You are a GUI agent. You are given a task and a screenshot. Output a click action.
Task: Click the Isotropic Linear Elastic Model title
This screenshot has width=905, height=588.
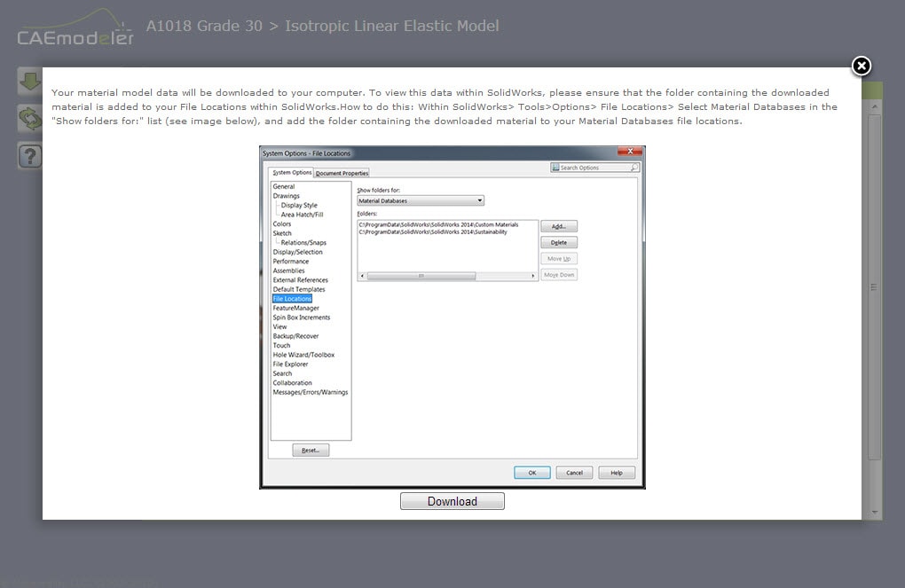click(x=392, y=26)
